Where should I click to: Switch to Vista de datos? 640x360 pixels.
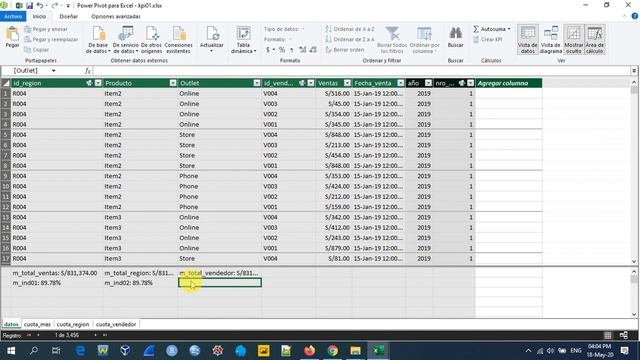pos(528,40)
